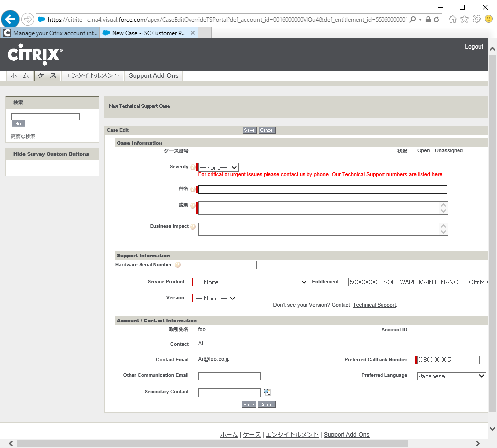
Task: Click the Go! search button
Action: pos(18,124)
